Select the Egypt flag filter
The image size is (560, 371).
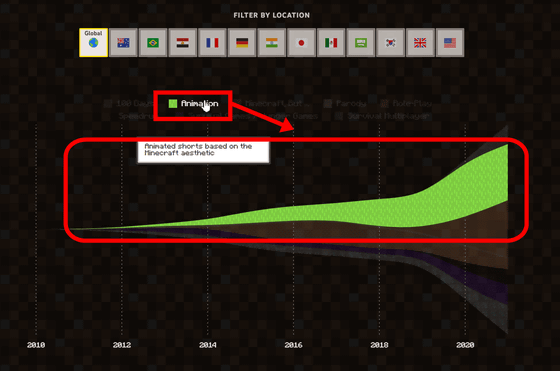tap(182, 42)
